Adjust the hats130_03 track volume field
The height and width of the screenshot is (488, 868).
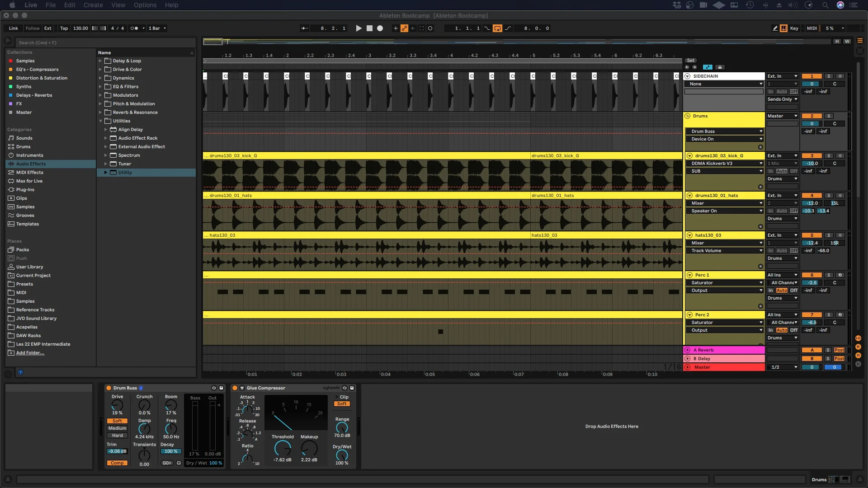(x=812, y=243)
